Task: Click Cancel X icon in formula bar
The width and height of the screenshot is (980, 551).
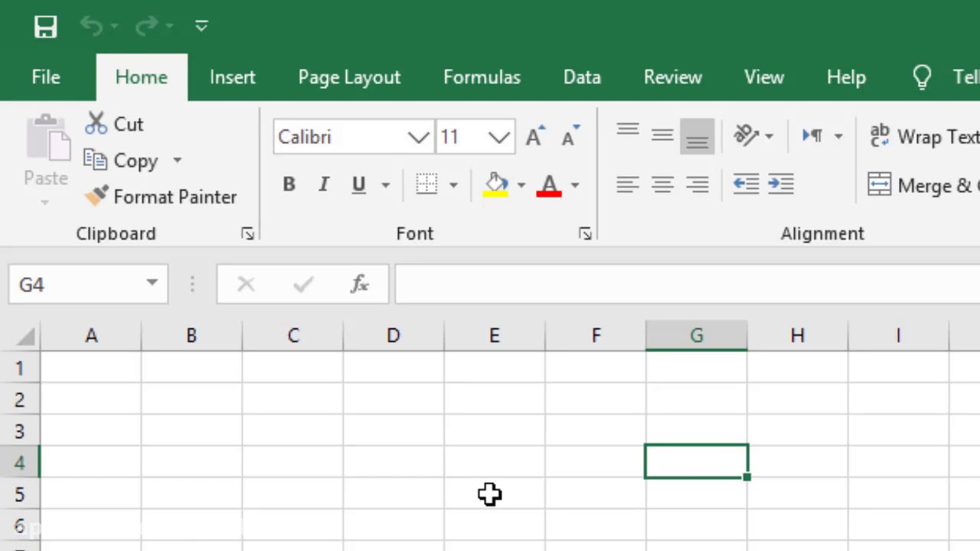Action: [246, 285]
